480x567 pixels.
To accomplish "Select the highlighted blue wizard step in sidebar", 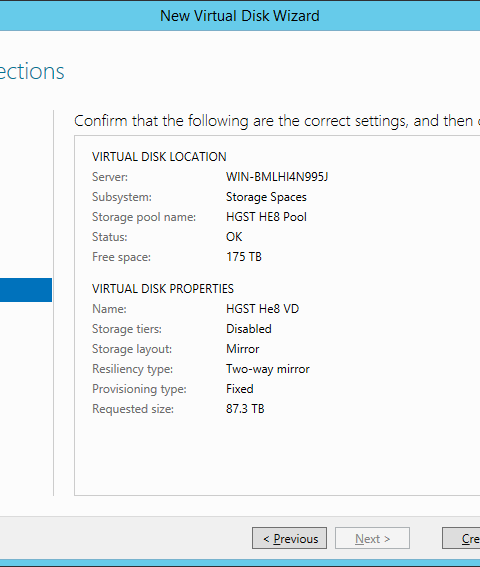I will [x=26, y=290].
